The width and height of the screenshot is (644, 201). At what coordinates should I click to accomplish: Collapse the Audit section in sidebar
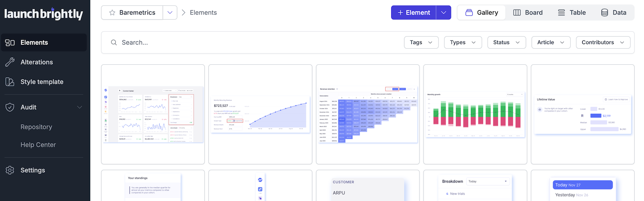[80, 107]
